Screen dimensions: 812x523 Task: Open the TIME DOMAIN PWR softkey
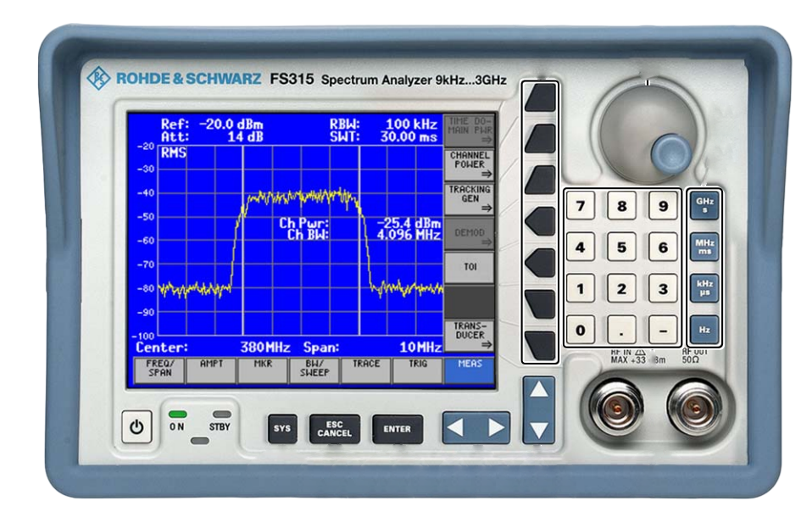470,130
